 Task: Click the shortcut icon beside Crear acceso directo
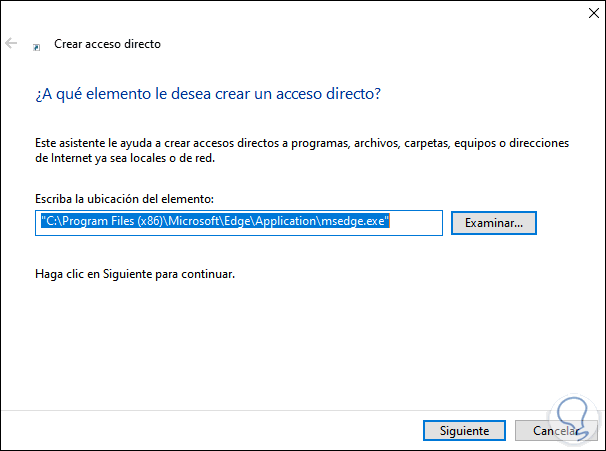36,46
